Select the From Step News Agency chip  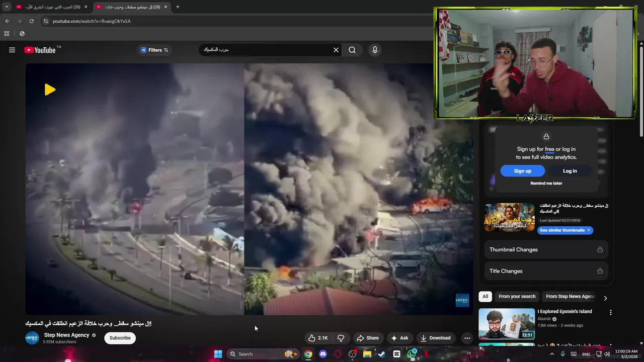[x=571, y=297]
